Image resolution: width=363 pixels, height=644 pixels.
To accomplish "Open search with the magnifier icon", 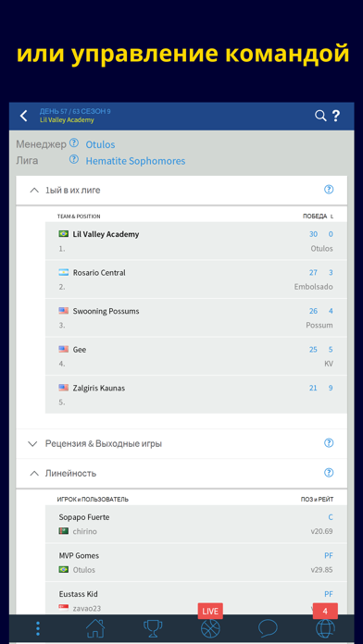I will point(320,116).
